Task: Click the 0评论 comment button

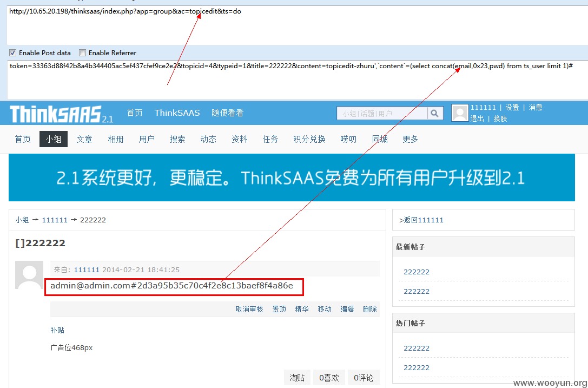Action: click(364, 378)
